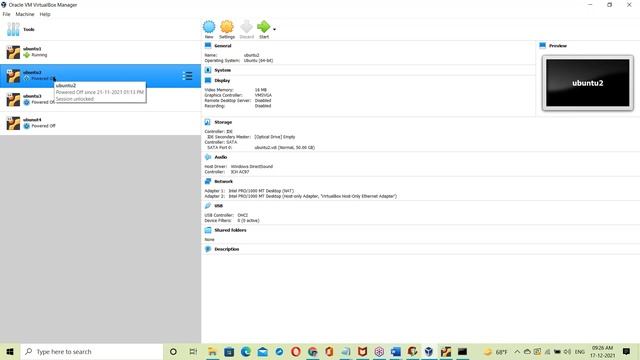Viewport: 640px width, 360px height.
Task: Open Cortana circle icon on taskbar
Action: click(x=173, y=351)
